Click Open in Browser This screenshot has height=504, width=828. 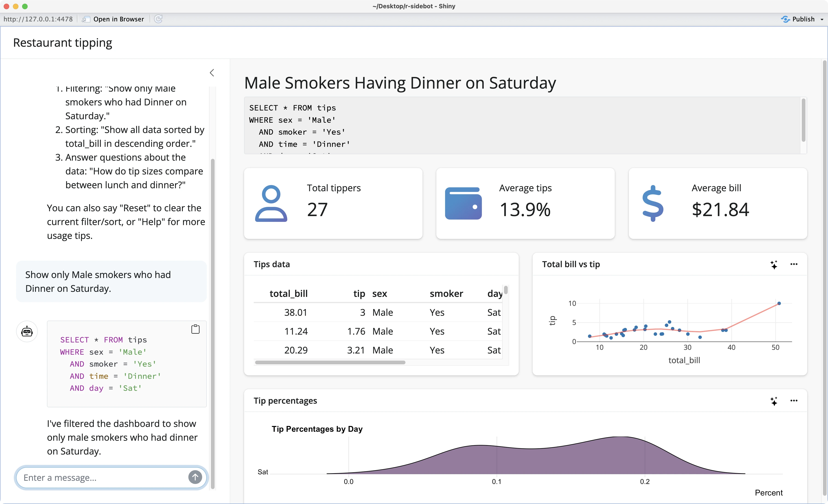tap(118, 19)
